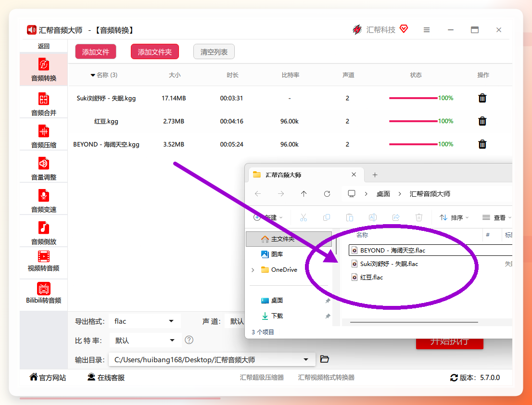This screenshot has width=532, height=405.
Task: Select the 汇帮音频大师 Explorer tab
Action: (x=307, y=175)
